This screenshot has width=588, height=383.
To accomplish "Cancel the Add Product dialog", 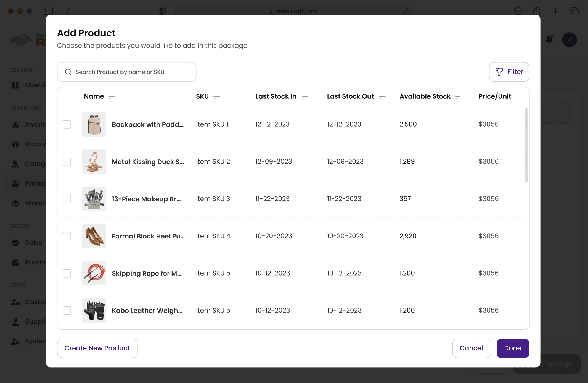I will pyautogui.click(x=471, y=348).
